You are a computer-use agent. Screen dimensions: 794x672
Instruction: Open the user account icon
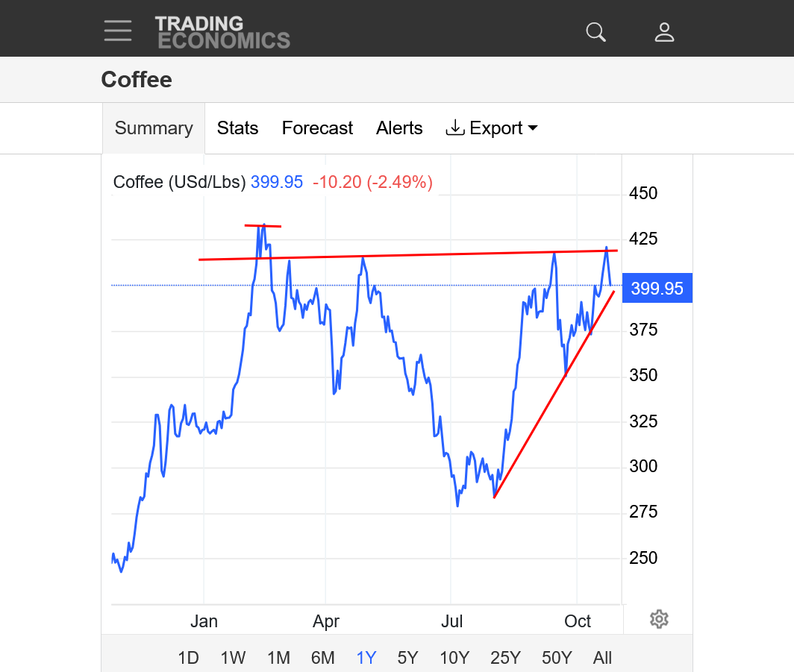664,32
